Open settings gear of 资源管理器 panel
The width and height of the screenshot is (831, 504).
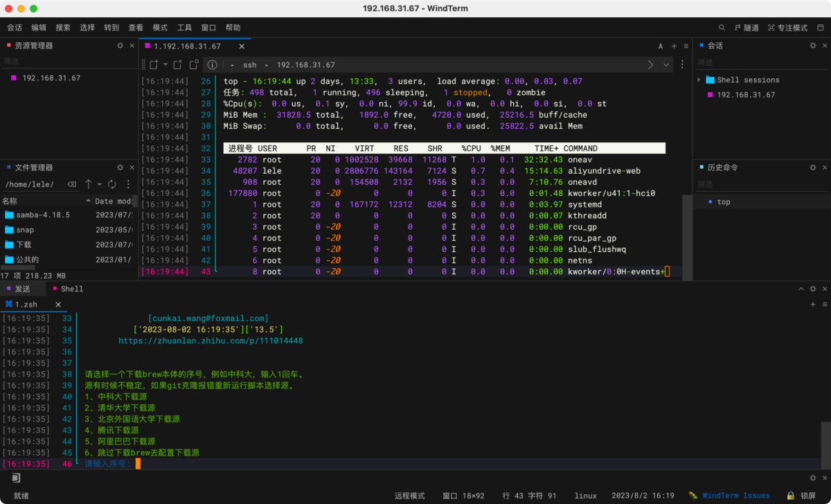tap(120, 46)
